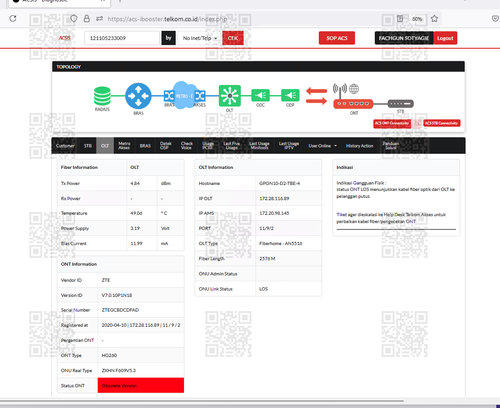Click the horizontal scrollbar at the page bottom
Image resolution: width=500 pixels, height=408 pixels.
[x=202, y=401]
